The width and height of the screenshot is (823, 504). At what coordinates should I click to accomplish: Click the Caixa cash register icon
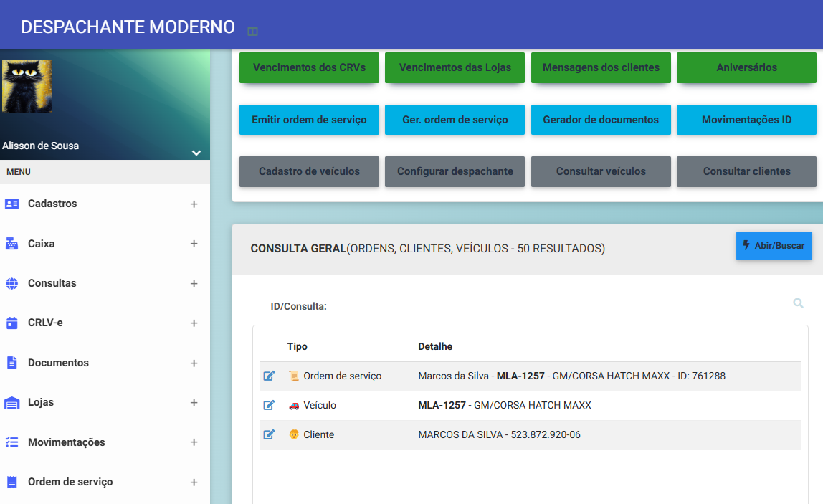point(11,244)
